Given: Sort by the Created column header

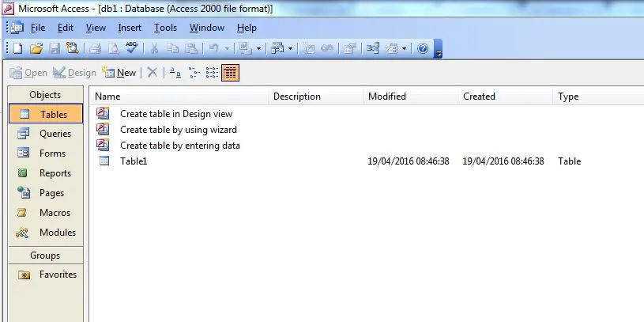Looking at the screenshot, I should (506, 97).
